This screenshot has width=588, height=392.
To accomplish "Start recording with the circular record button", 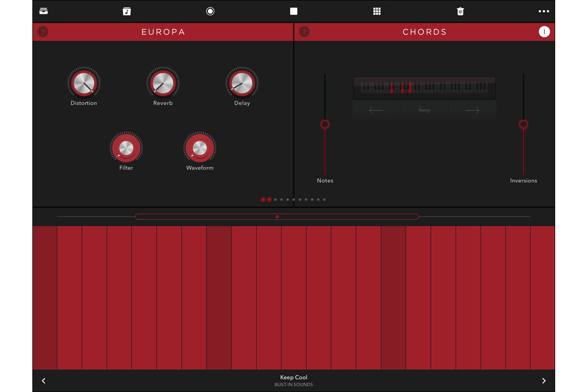I will [x=210, y=11].
